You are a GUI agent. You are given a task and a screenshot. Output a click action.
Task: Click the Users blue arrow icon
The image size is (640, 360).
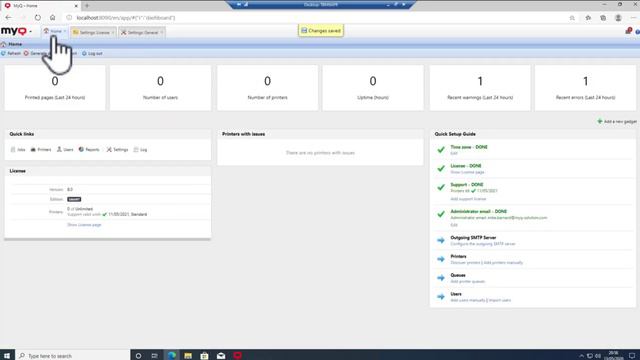click(441, 297)
